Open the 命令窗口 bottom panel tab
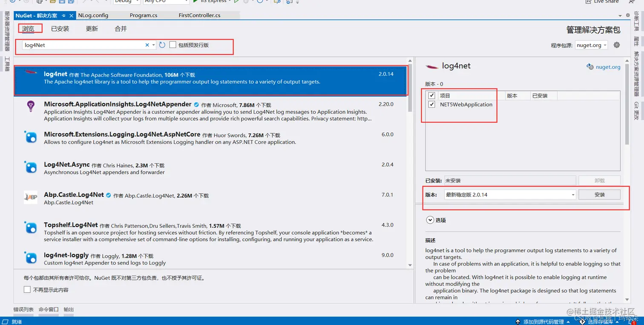 49,310
